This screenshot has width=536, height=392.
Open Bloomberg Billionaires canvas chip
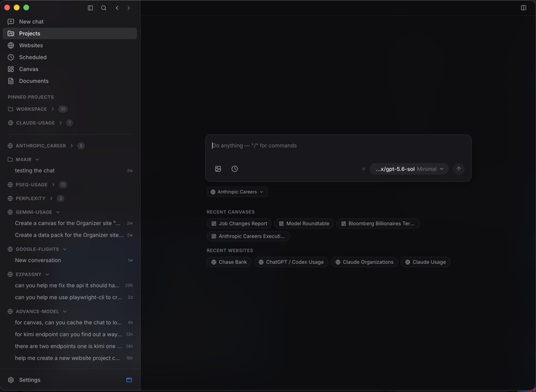[378, 224]
